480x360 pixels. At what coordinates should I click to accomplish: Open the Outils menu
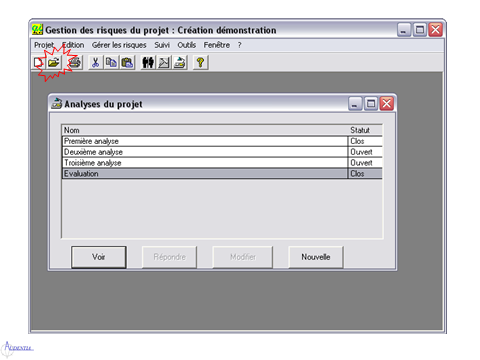(186, 45)
